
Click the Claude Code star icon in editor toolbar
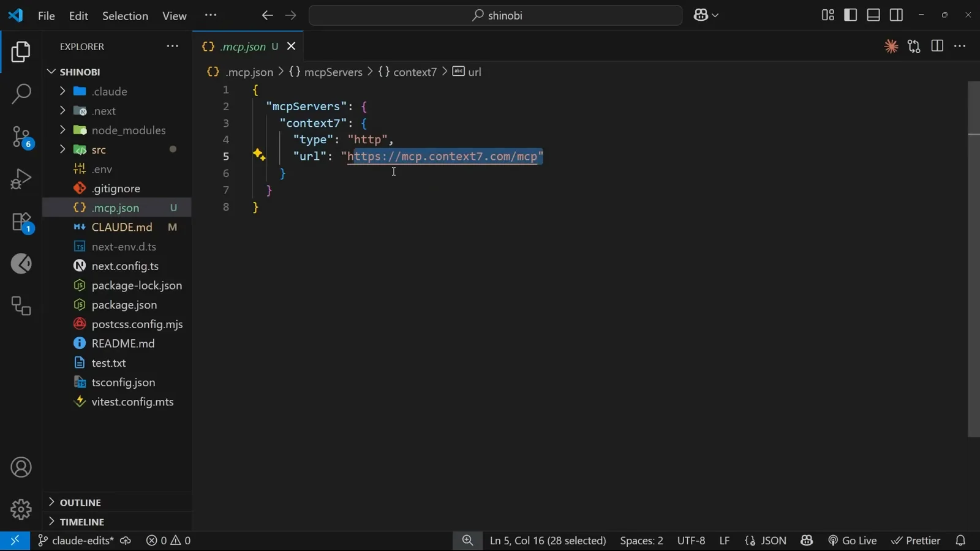point(891,47)
